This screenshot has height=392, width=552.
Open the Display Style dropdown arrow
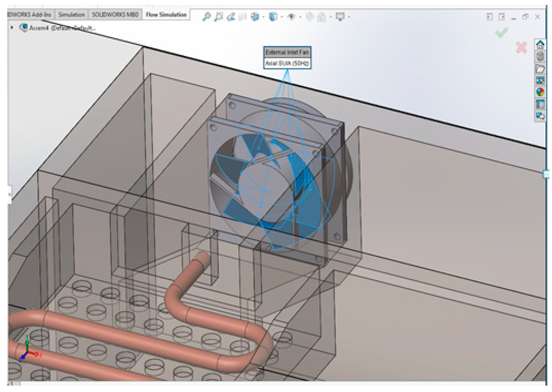pos(282,17)
